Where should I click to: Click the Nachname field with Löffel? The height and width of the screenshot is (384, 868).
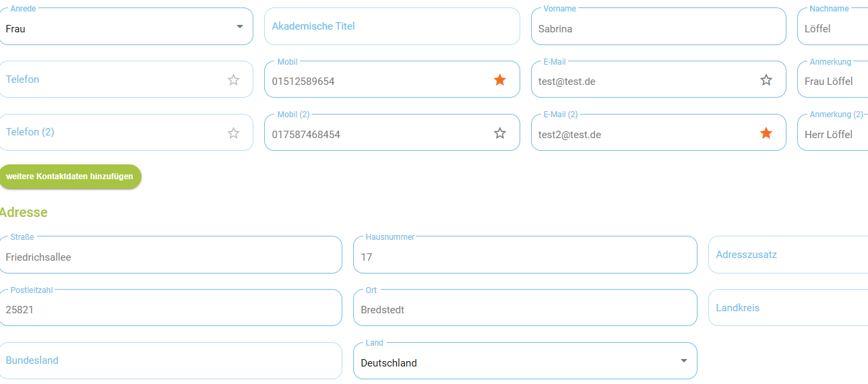click(832, 26)
